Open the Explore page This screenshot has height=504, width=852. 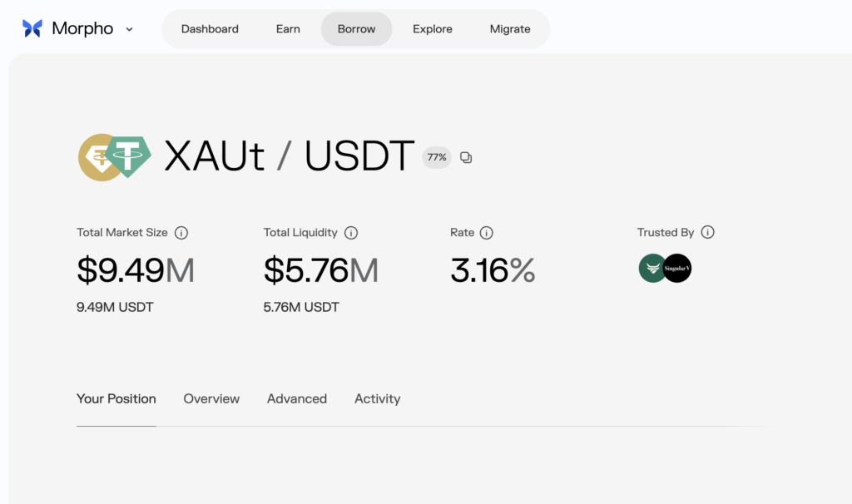click(x=433, y=29)
